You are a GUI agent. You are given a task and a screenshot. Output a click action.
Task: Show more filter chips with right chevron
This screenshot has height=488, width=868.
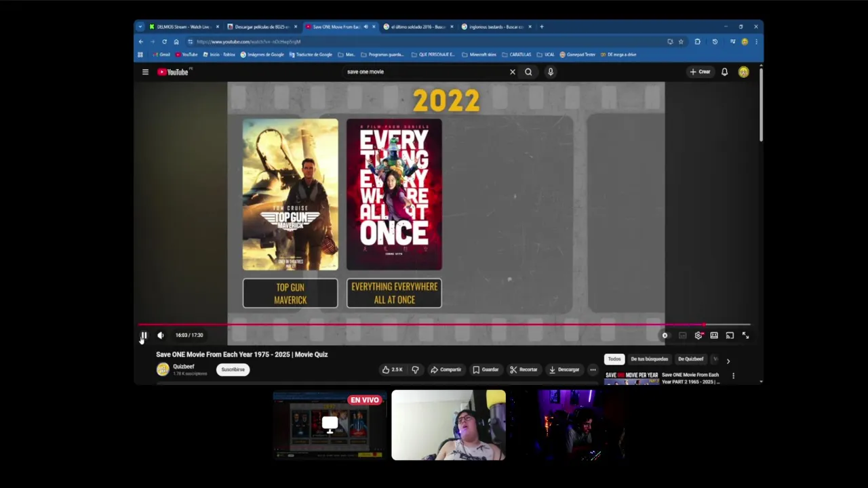[x=728, y=361]
